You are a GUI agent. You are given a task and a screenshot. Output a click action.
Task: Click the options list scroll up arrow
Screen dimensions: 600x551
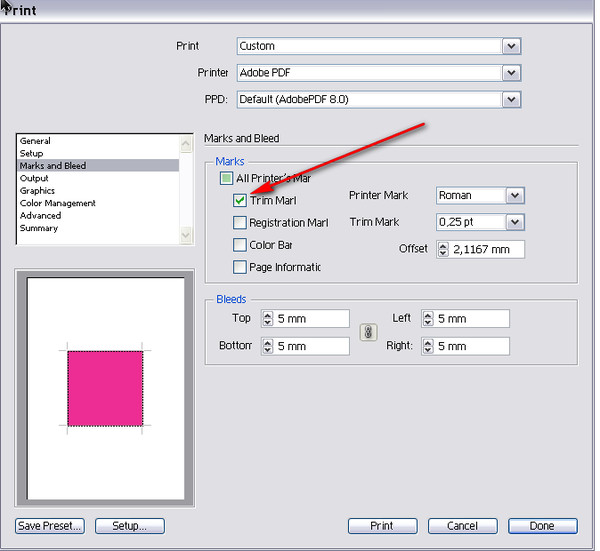[x=186, y=144]
